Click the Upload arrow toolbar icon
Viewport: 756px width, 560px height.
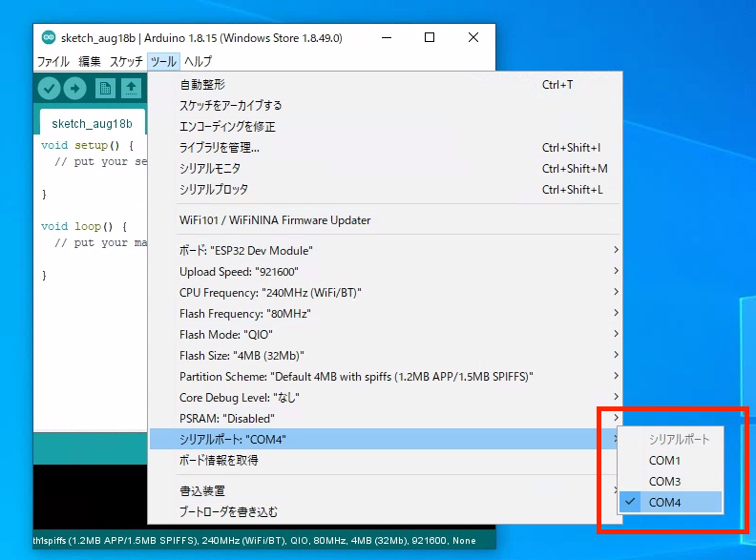click(x=74, y=88)
